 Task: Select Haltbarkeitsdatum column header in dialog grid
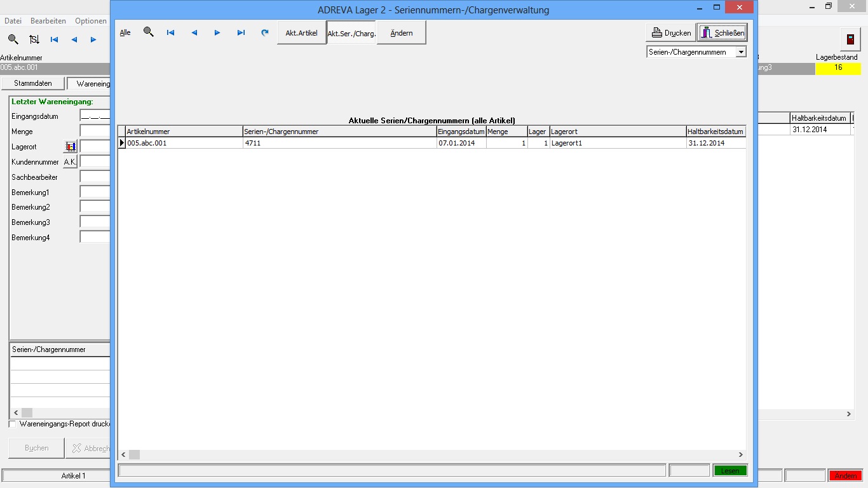click(x=715, y=132)
